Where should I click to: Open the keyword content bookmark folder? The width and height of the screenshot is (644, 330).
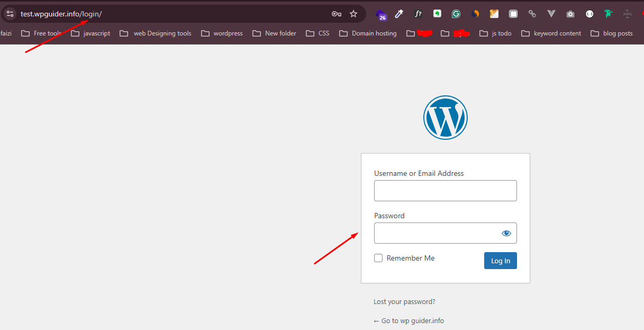(551, 33)
